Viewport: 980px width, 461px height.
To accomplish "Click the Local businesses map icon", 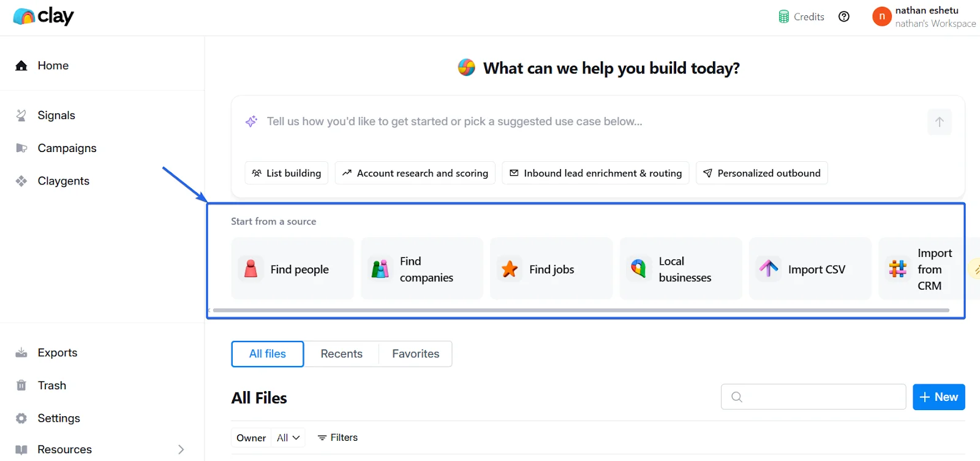I will (639, 269).
